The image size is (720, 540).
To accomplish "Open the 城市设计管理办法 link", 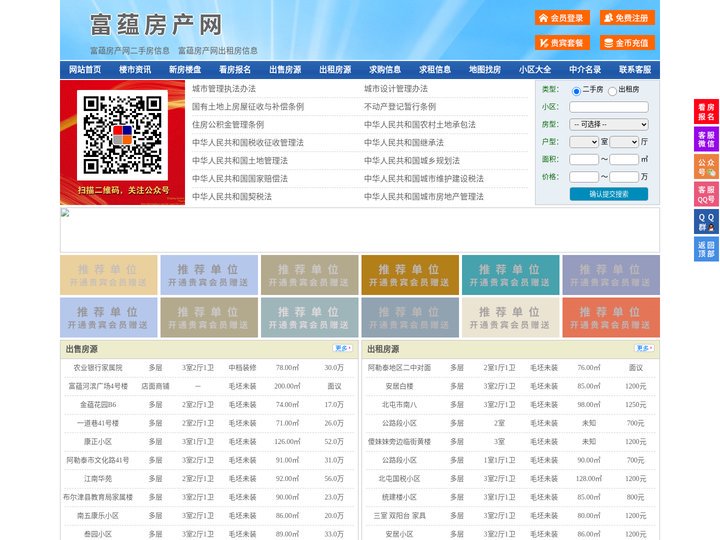I will click(396, 89).
